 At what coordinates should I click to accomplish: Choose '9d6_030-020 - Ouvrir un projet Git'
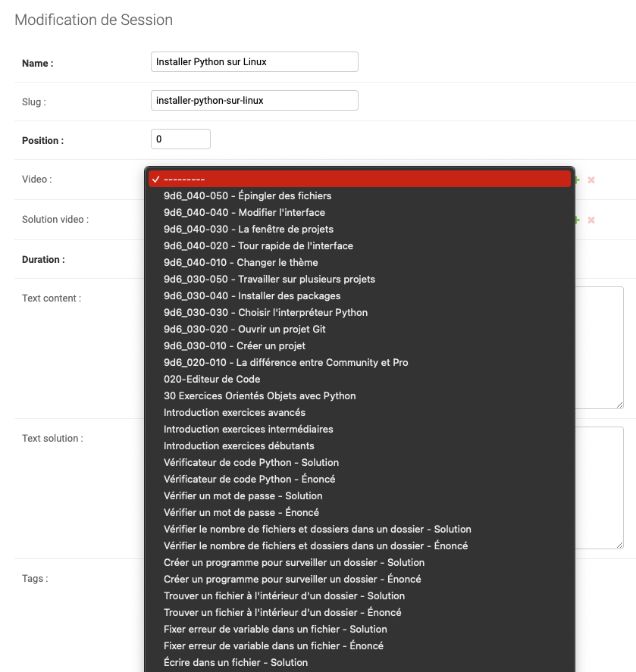247,329
